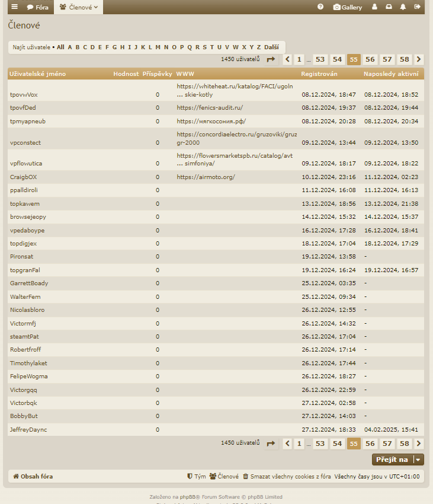Expand the Přejít na dropdown arrow

tap(418, 460)
